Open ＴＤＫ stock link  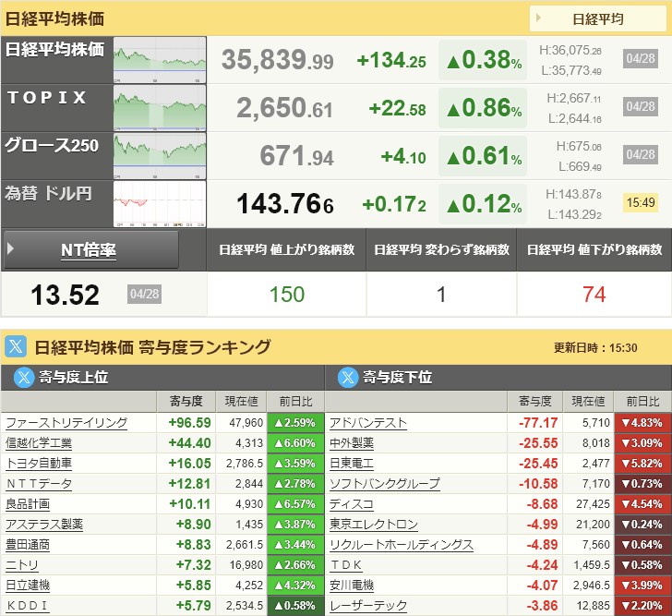pyautogui.click(x=346, y=565)
